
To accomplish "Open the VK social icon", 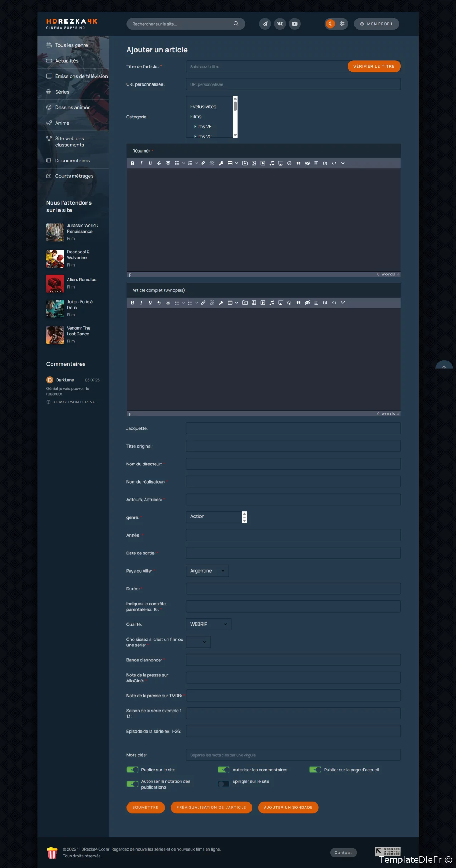I will [280, 24].
